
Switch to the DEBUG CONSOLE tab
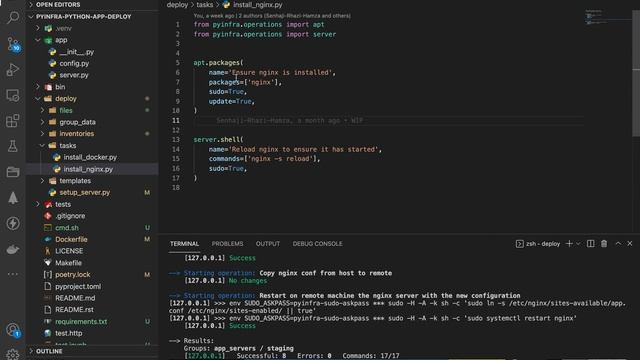[318, 244]
